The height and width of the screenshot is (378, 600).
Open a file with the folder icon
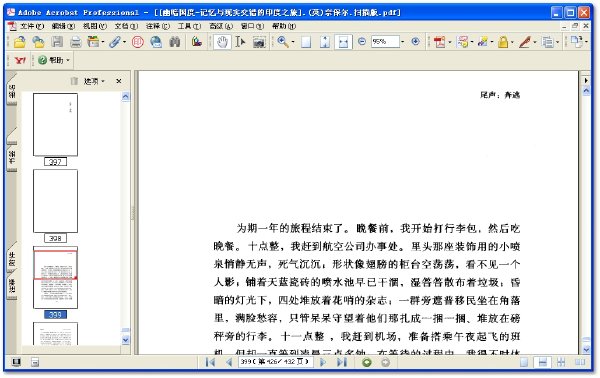click(x=19, y=42)
